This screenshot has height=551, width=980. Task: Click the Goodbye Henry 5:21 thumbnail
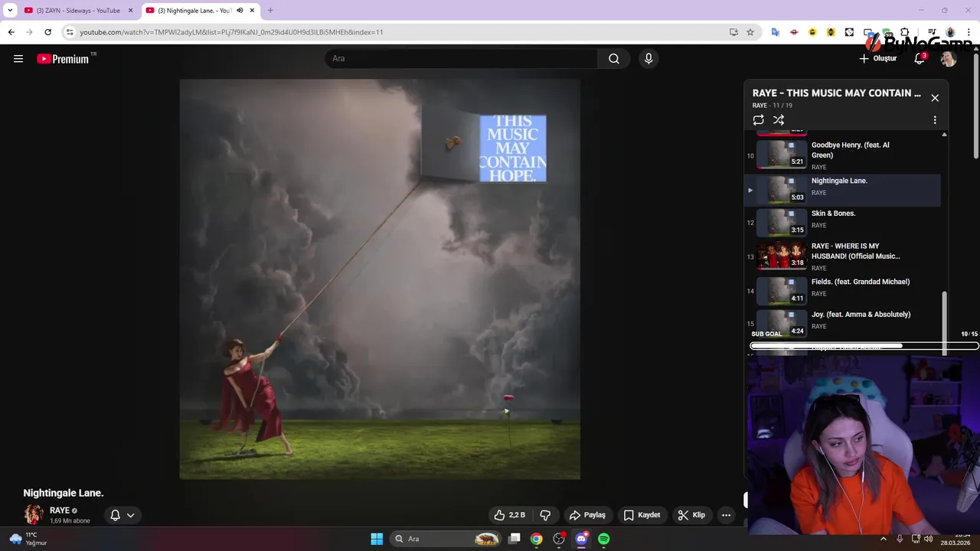(x=782, y=155)
